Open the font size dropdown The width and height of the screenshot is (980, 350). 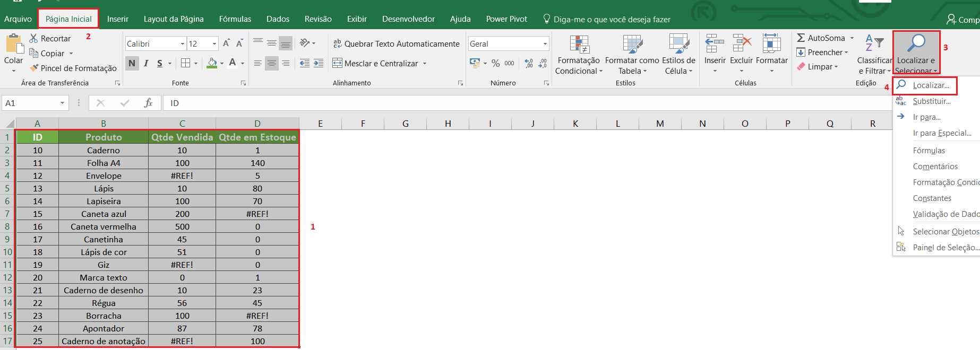(x=214, y=44)
